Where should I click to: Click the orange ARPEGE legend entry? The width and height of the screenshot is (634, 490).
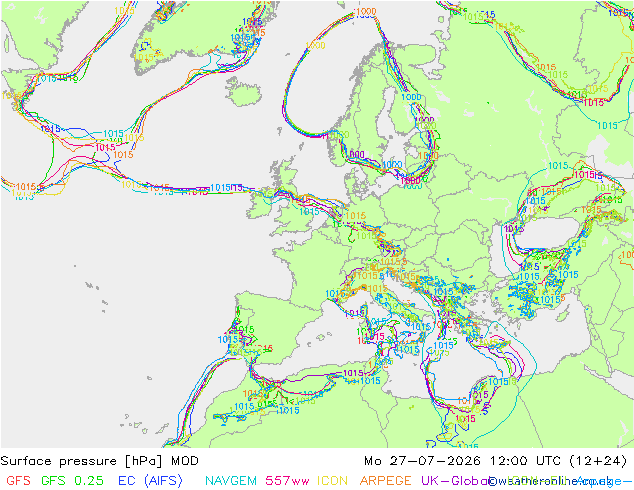(385, 481)
